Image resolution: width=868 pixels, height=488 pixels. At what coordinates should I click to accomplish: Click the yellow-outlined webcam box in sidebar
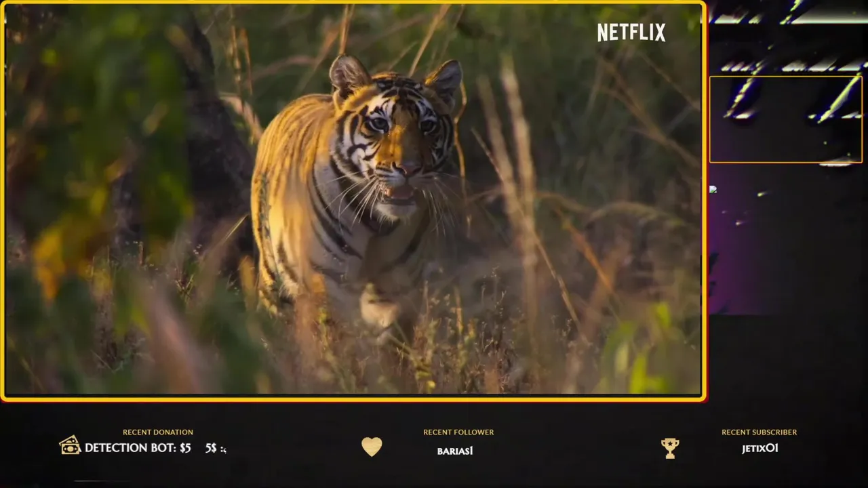coord(786,119)
